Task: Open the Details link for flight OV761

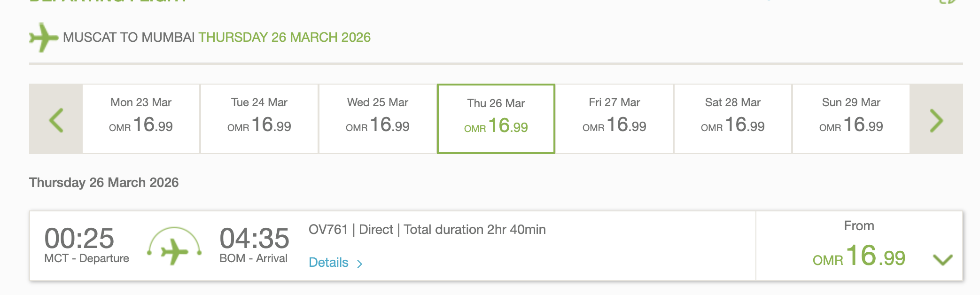Action: (328, 263)
